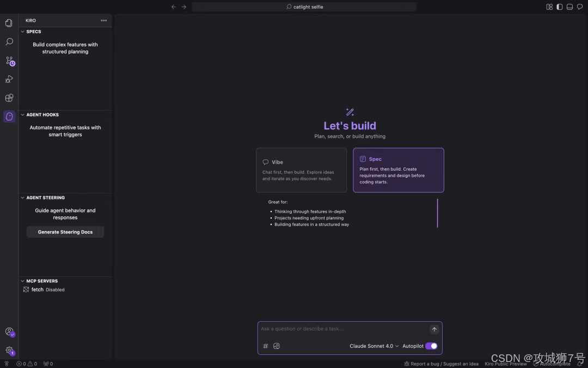The image size is (588, 368).
Task: Click 'Building features in a structured way' bullet
Action: point(311,225)
